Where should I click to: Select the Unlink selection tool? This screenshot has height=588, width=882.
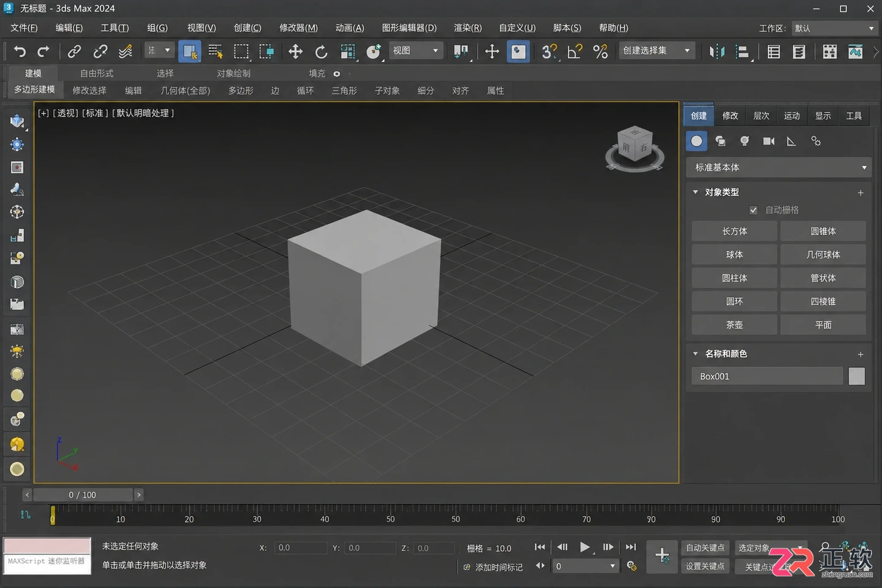click(x=100, y=51)
